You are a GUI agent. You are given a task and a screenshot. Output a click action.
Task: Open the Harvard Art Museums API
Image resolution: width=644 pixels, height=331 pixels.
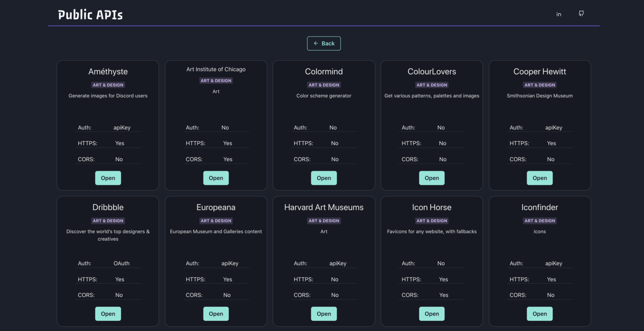(x=324, y=313)
